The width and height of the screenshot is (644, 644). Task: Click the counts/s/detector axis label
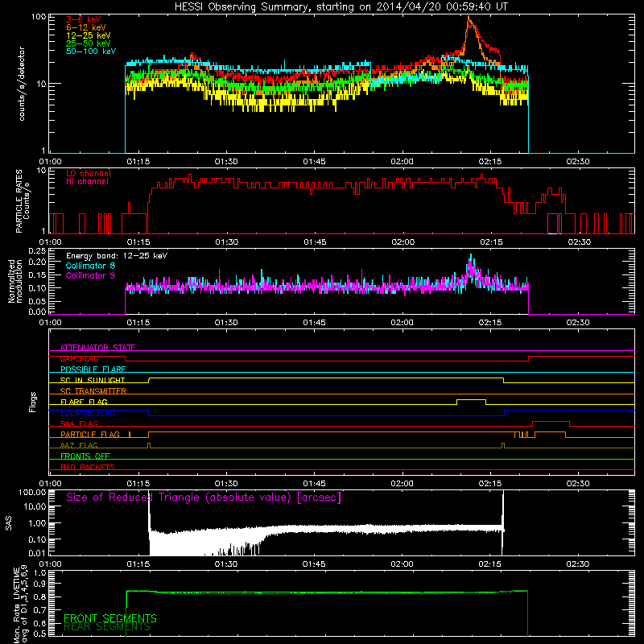click(22, 84)
